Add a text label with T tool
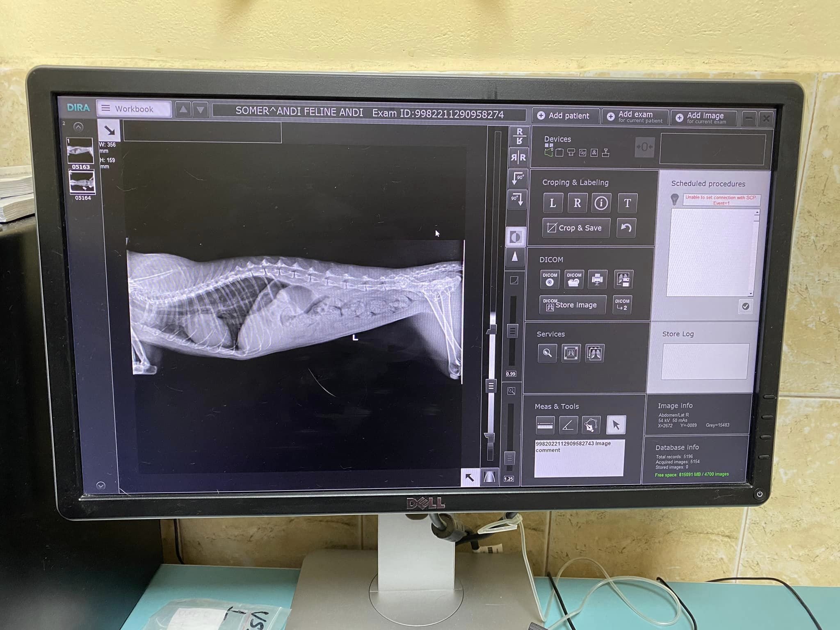Image resolution: width=840 pixels, height=630 pixels. (x=627, y=203)
